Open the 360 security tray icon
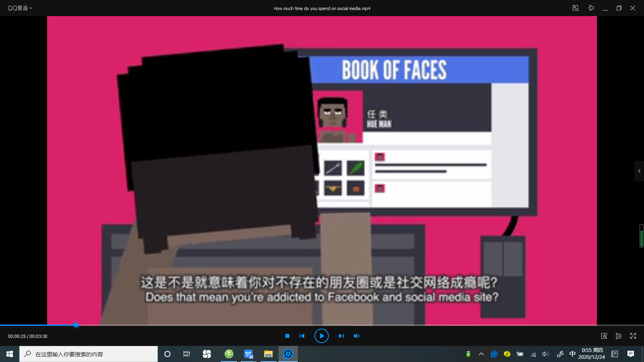Viewport: 644px width, 362px height. click(x=507, y=354)
